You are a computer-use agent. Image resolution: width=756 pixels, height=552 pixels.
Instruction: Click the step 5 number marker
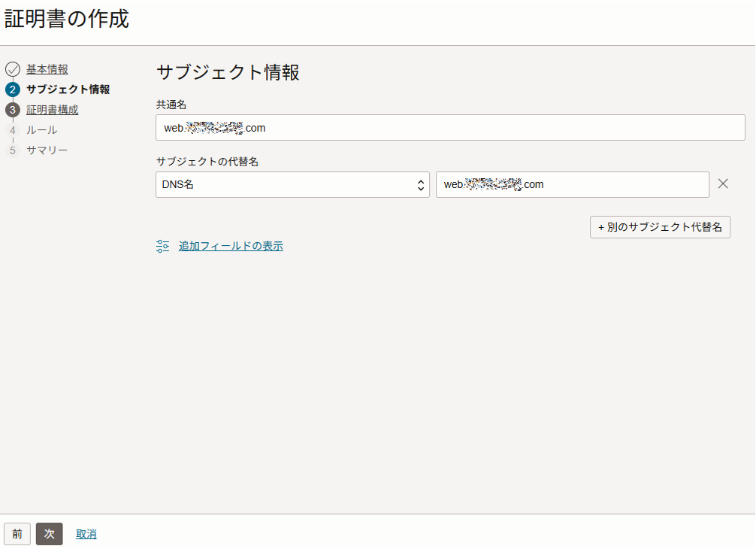point(13,150)
